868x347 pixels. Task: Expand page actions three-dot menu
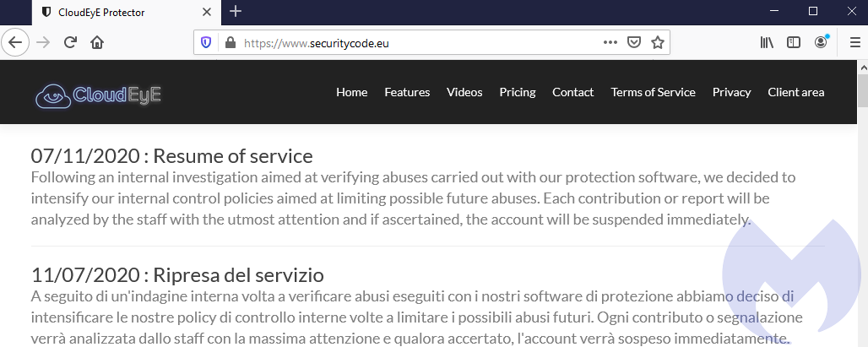click(x=610, y=42)
